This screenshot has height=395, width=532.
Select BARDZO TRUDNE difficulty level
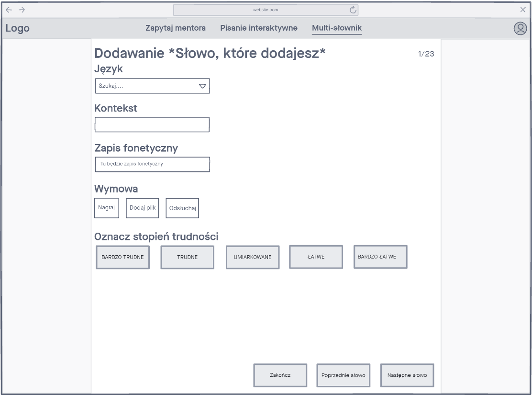(122, 257)
